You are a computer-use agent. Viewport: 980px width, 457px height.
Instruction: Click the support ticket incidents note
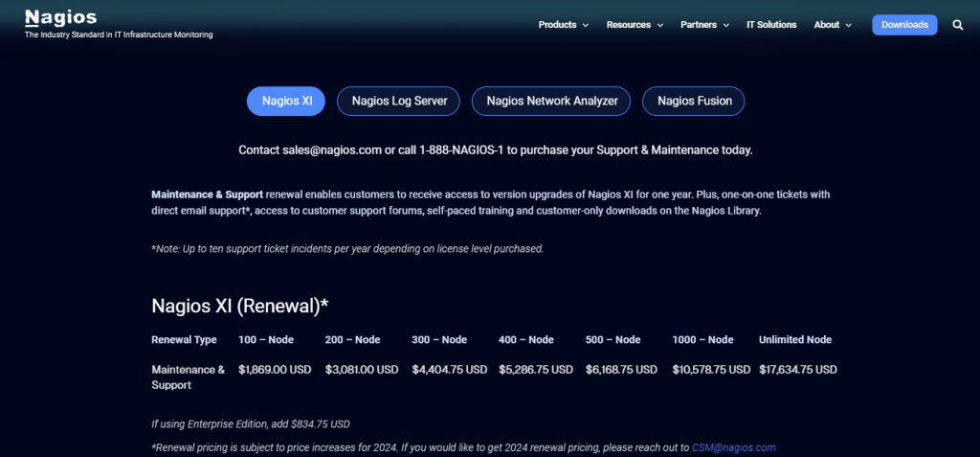coord(347,248)
